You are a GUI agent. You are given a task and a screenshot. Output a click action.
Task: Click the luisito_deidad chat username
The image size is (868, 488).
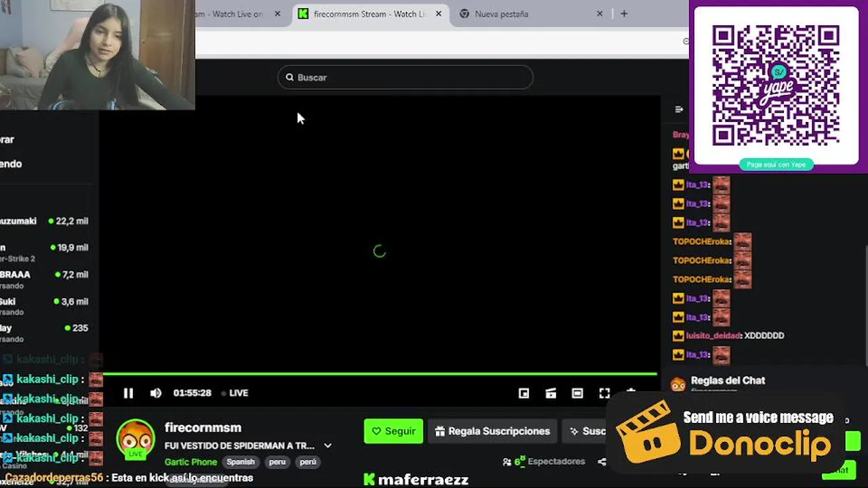[714, 335]
